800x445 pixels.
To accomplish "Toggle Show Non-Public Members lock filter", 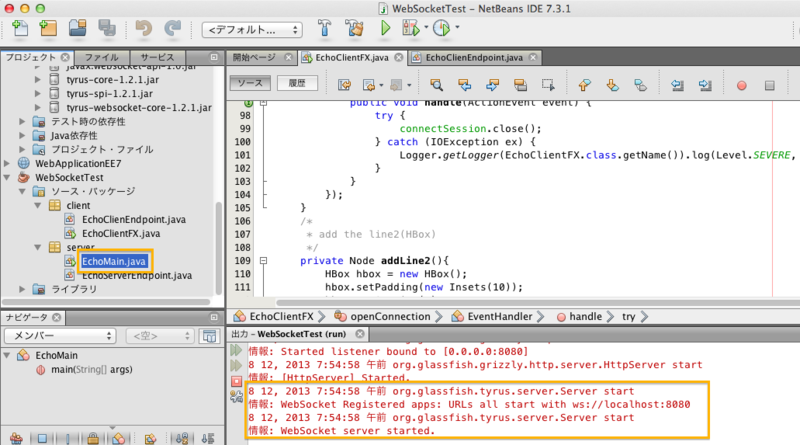I will pos(93,438).
